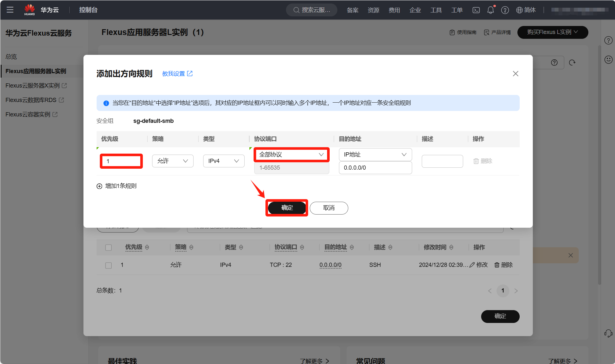Click the refresh icon near the top right

pos(572,63)
